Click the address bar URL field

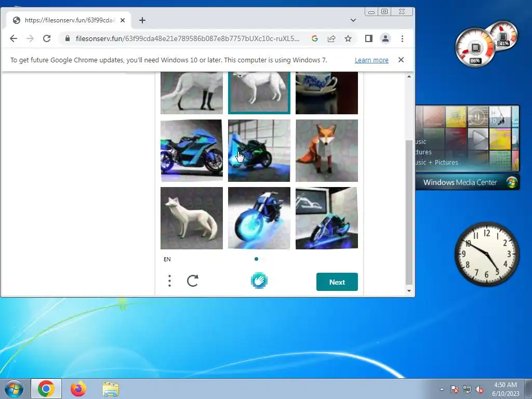coord(187,38)
